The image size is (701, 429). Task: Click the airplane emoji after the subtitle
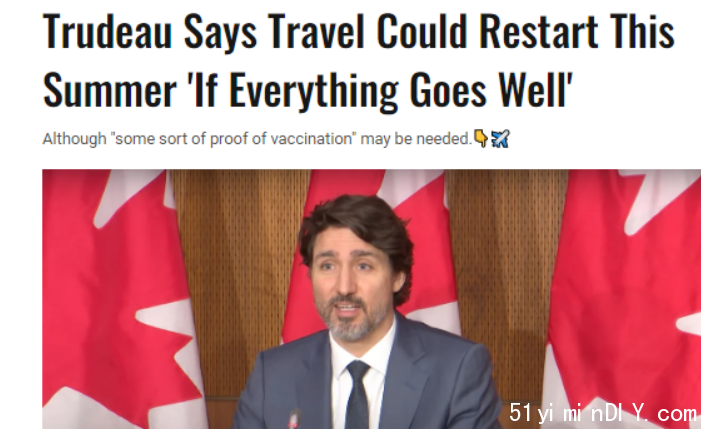click(x=500, y=138)
